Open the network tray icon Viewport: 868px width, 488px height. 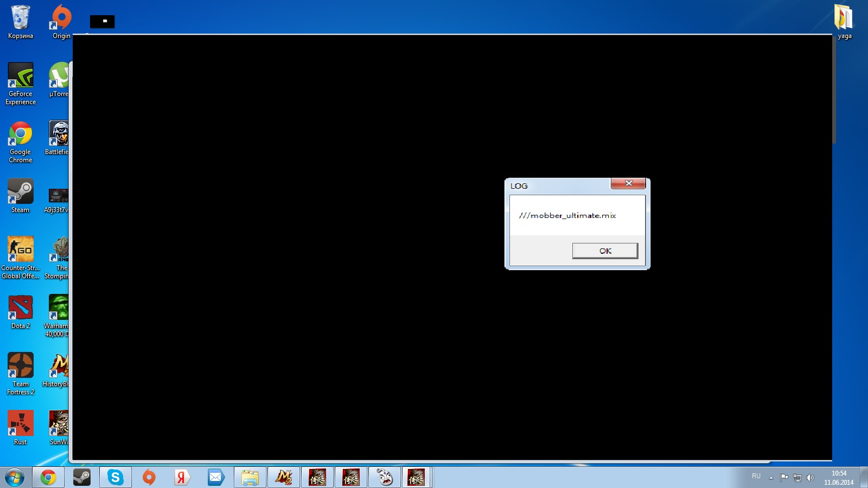(x=797, y=478)
